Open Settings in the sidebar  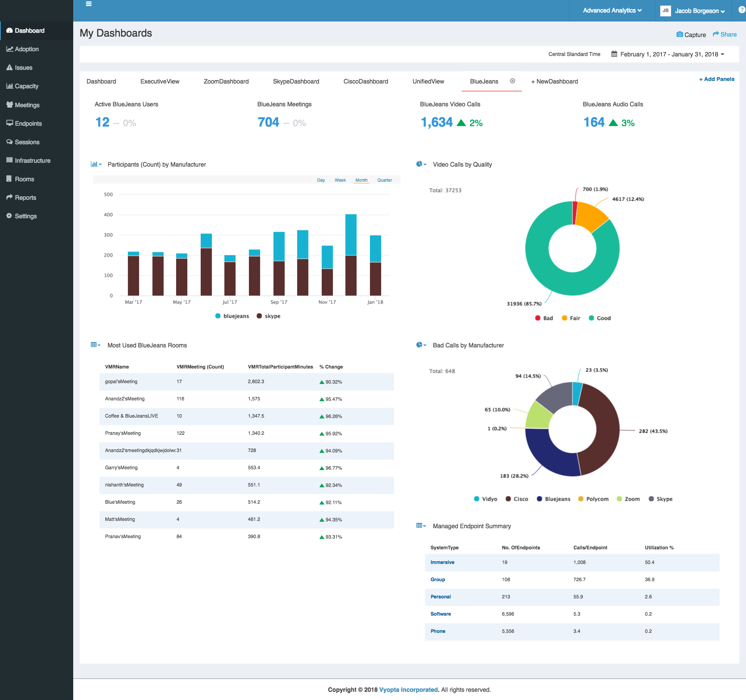[37, 216]
